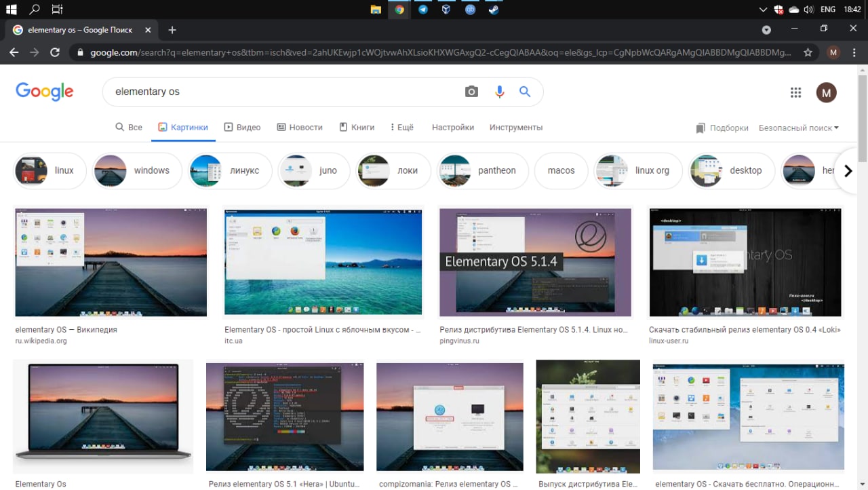
Task: Click the elementary os search input
Action: (285, 92)
